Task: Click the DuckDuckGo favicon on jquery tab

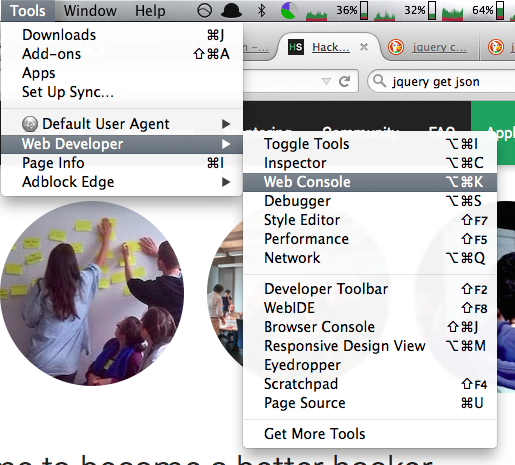Action: (x=396, y=47)
